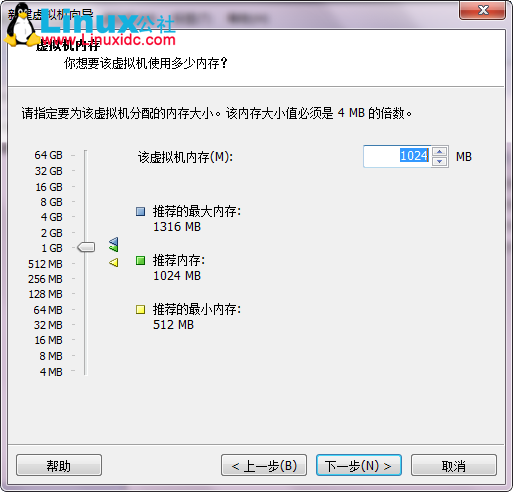Click the 8 GB scale label
The image size is (513, 492).
pos(51,202)
